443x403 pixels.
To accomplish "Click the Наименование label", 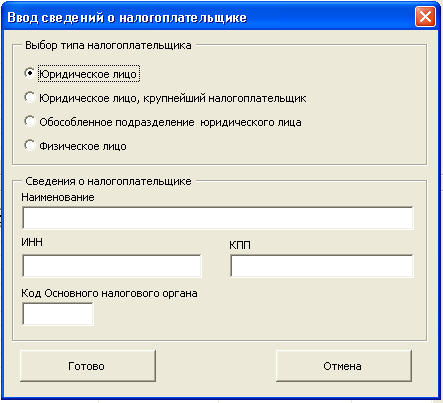I will (x=58, y=197).
